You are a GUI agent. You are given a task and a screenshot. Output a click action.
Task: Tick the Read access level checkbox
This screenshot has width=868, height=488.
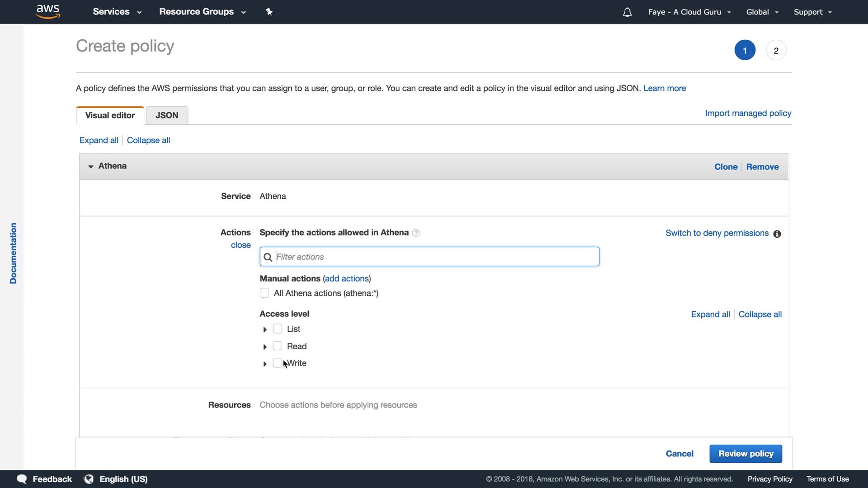click(x=278, y=346)
